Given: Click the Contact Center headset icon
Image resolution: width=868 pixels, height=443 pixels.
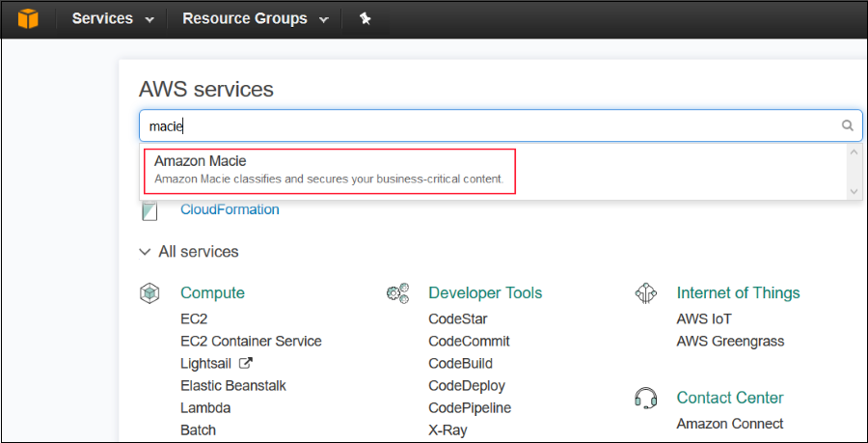Looking at the screenshot, I should pyautogui.click(x=645, y=398).
